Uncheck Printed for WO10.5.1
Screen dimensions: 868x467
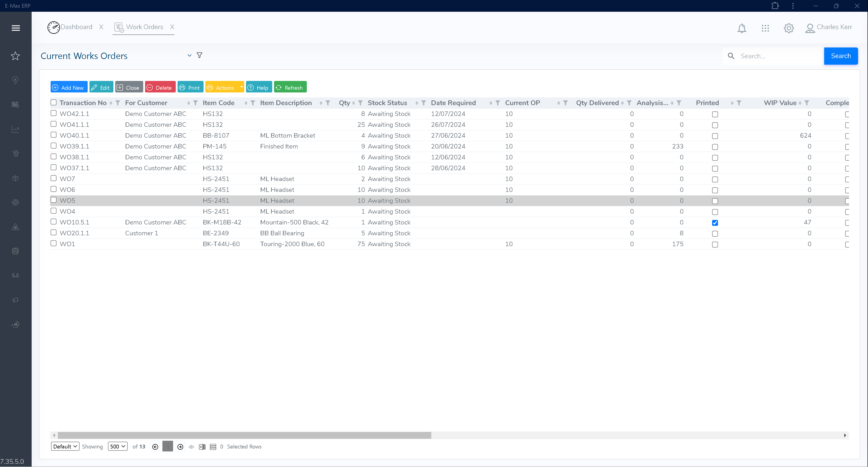[x=715, y=223]
